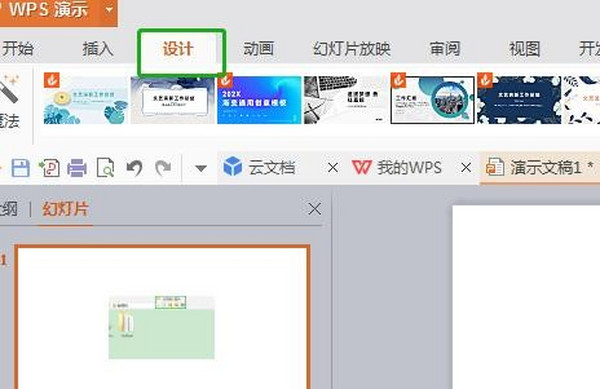
Task: Select the dark navy floral design template
Action: (x=519, y=100)
